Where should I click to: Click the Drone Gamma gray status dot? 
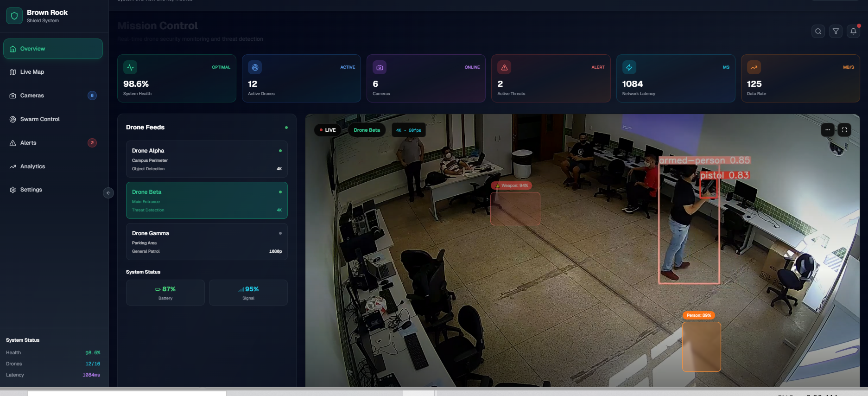(x=280, y=233)
